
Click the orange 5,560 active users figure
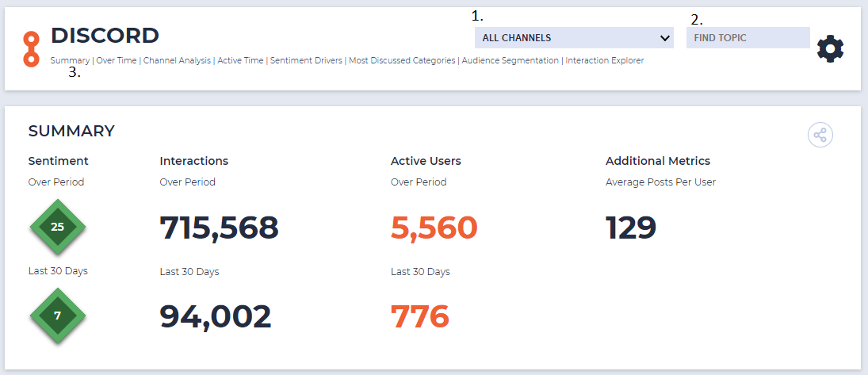coord(434,227)
